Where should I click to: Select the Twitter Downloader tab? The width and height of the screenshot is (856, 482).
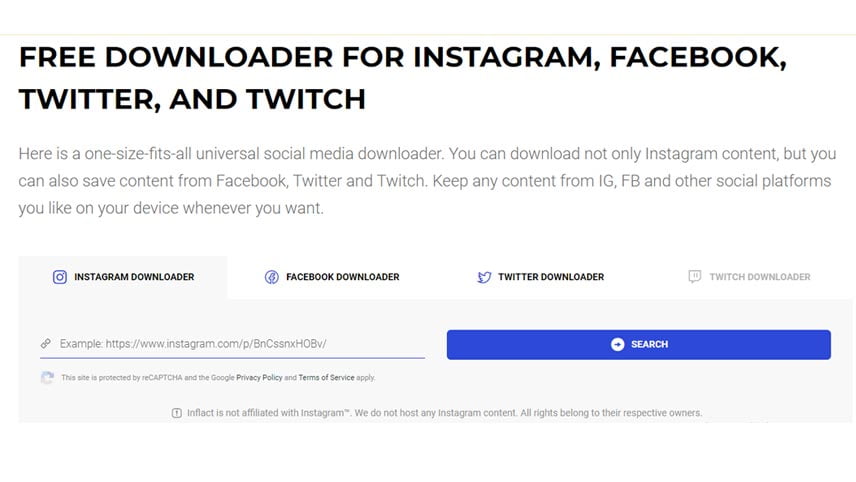point(540,277)
